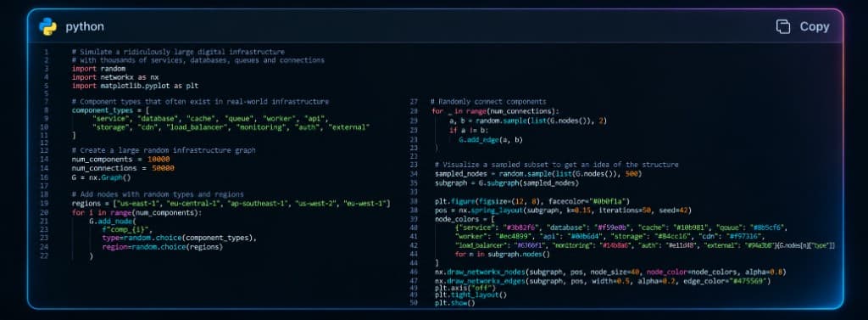868x320 pixels.
Task: Click the Python logo icon
Action: pos(47,26)
